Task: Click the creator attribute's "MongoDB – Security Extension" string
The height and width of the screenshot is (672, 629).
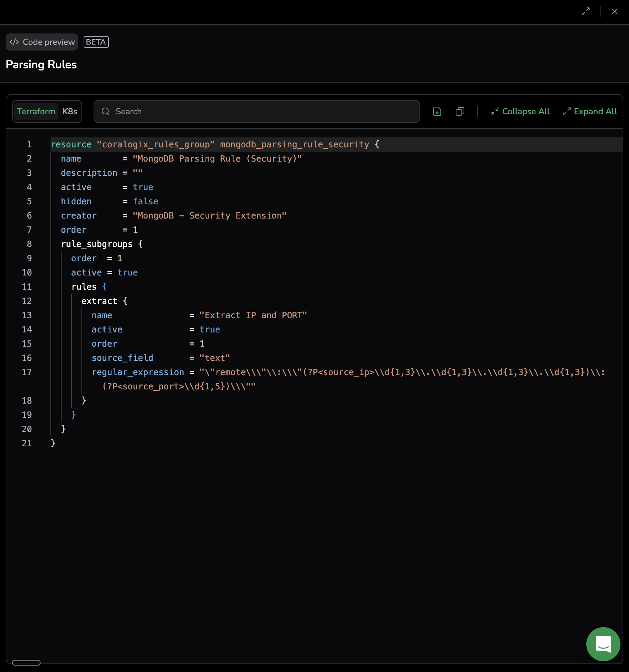Action: click(210, 216)
